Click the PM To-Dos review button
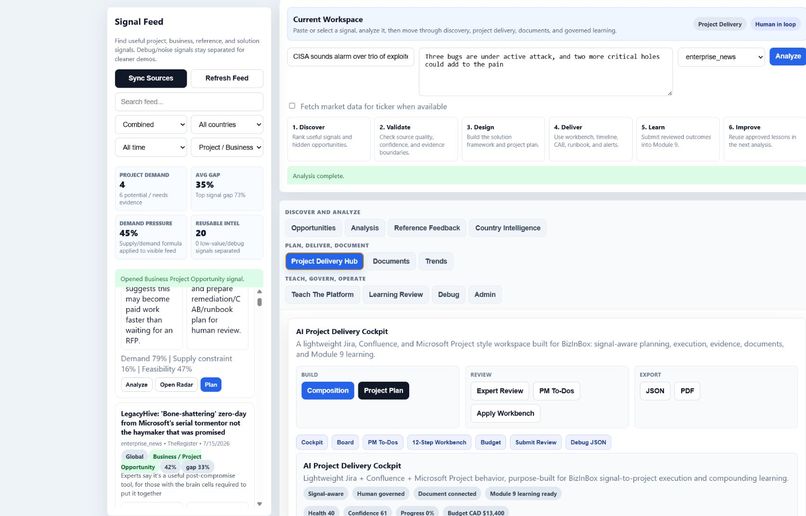806x516 pixels. coord(556,391)
